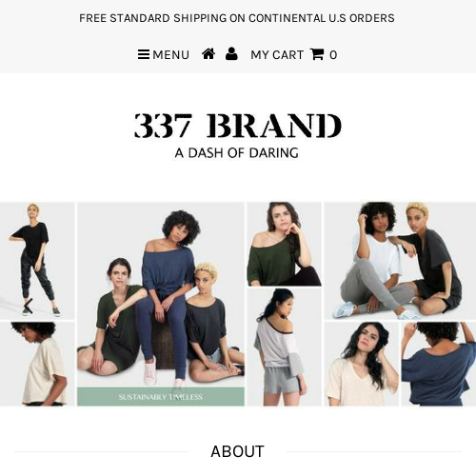Click the 337 BRAND logo

[238, 126]
